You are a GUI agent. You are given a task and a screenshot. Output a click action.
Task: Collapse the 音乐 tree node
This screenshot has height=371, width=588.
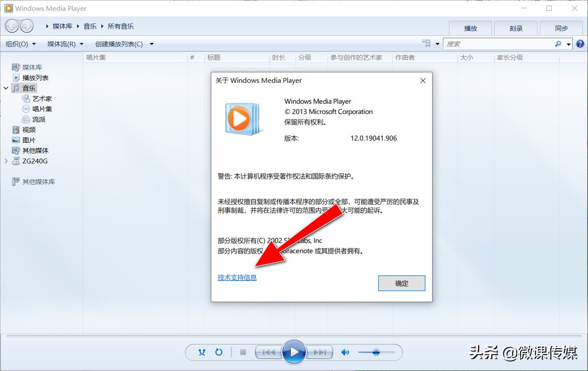coord(6,88)
